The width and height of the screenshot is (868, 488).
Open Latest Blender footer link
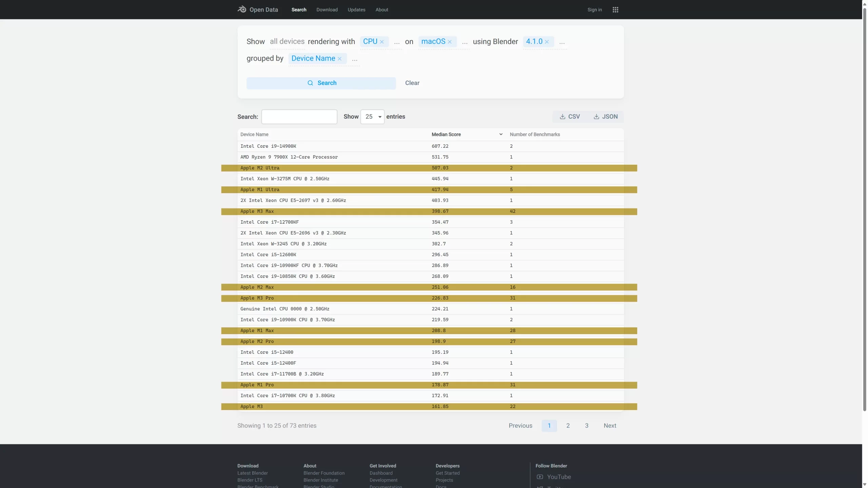[x=252, y=473]
